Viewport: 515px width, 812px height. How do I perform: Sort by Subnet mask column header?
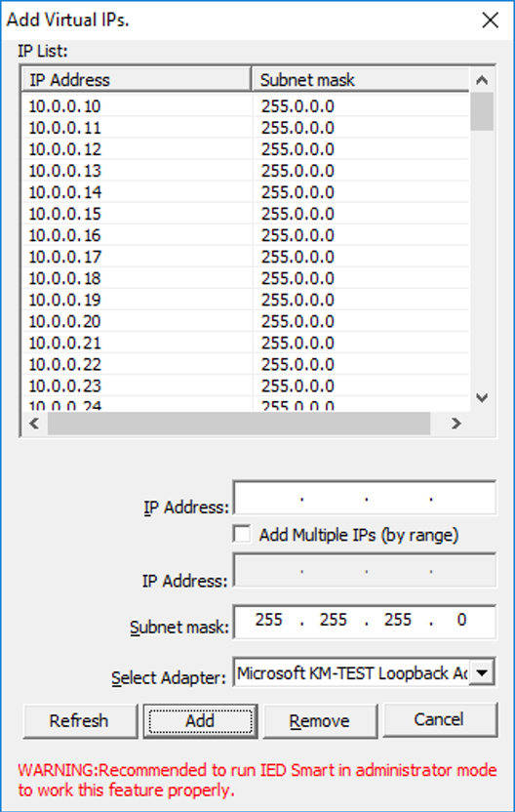click(x=361, y=80)
